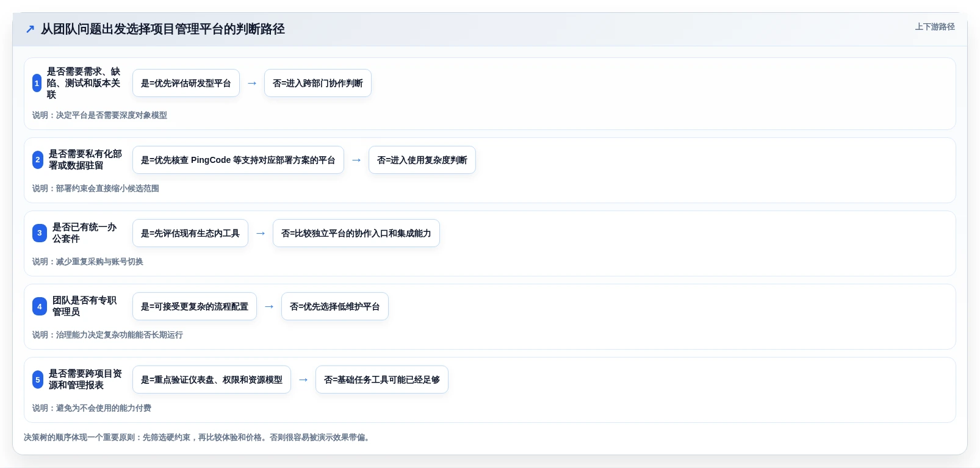The height and width of the screenshot is (468, 980).
Task: Click 否=比较独立平台的协作入口和集成能力 box
Action: coord(356,233)
